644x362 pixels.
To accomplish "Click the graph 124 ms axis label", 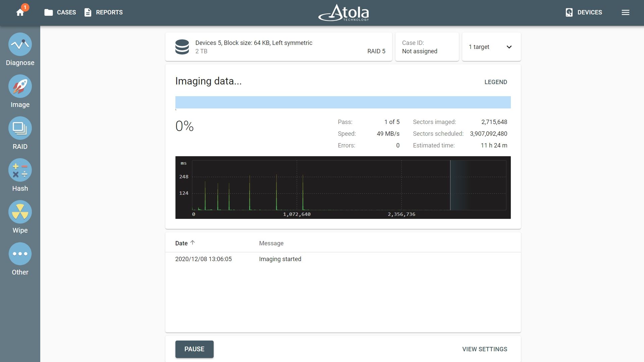I will pyautogui.click(x=184, y=193).
